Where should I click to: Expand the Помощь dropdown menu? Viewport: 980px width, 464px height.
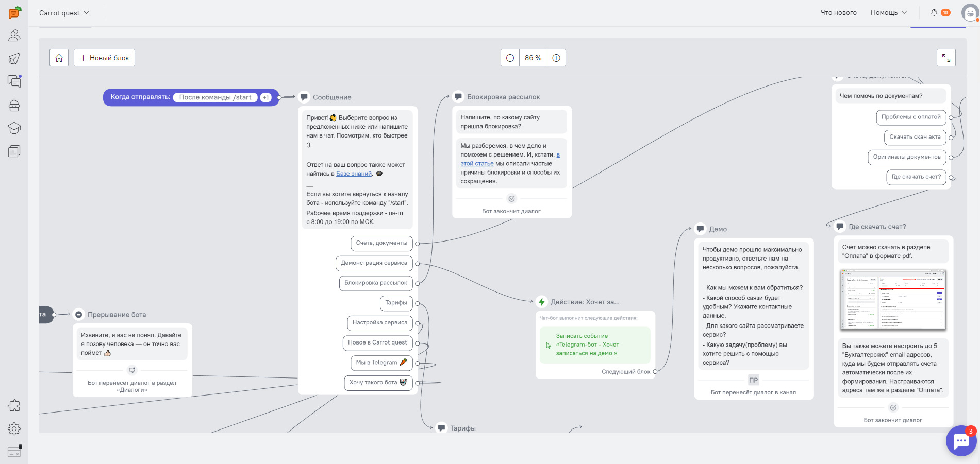[888, 13]
